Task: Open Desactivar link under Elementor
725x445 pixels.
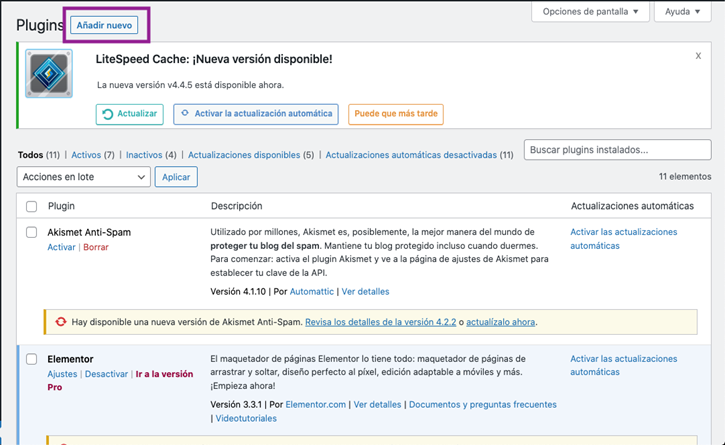Action: 106,374
